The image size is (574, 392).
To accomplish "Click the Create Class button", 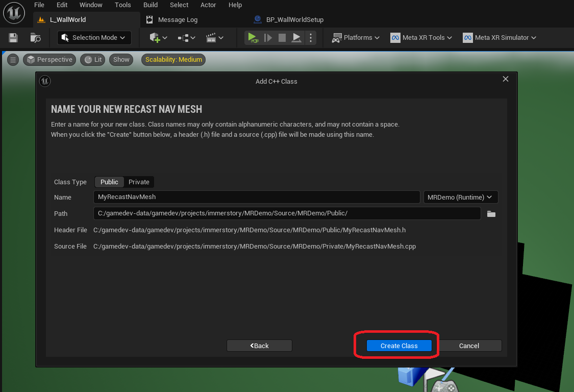I will [399, 346].
